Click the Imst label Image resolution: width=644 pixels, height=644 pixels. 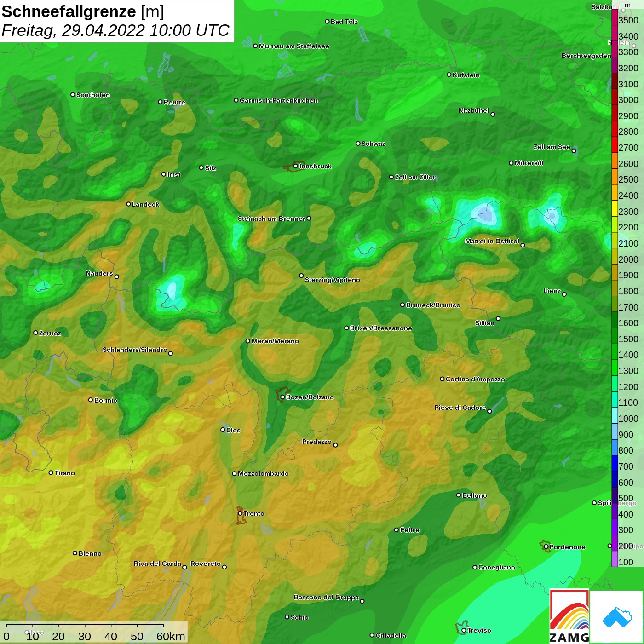tap(174, 174)
